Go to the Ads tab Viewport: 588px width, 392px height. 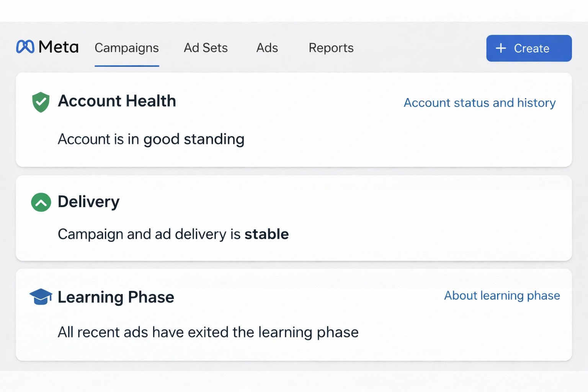tap(267, 48)
